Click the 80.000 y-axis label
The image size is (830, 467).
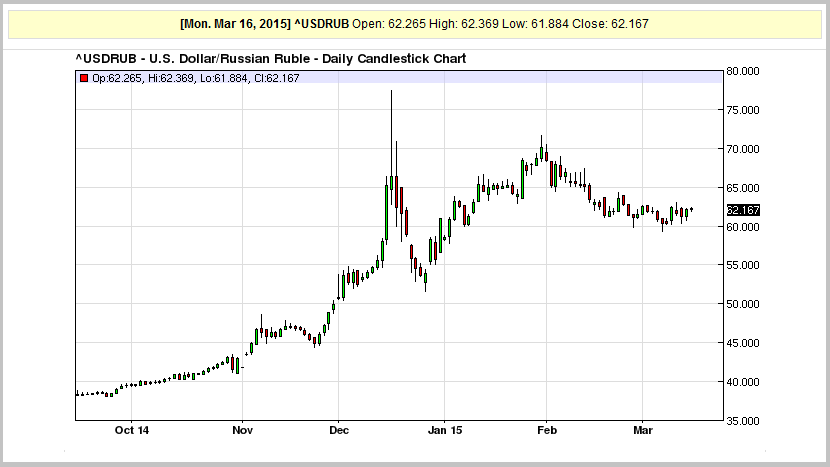click(743, 71)
